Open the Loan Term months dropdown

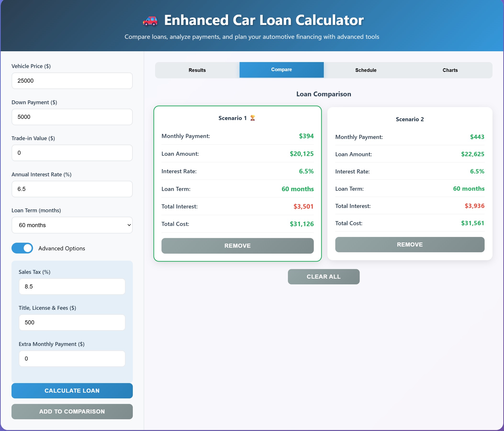point(72,225)
